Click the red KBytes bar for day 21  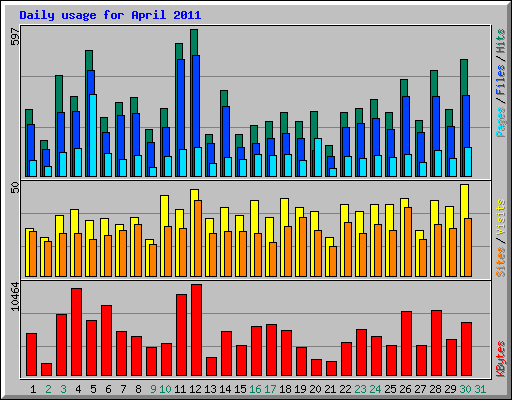331,369
